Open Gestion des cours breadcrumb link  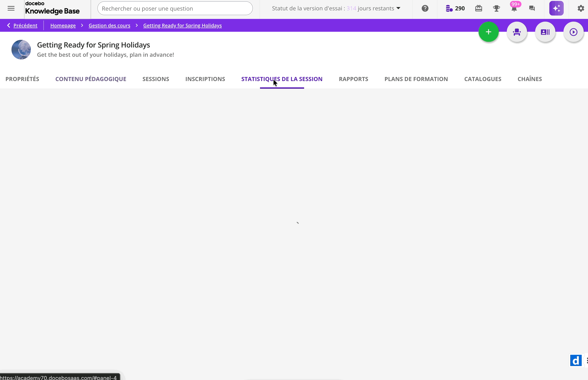[x=109, y=25]
